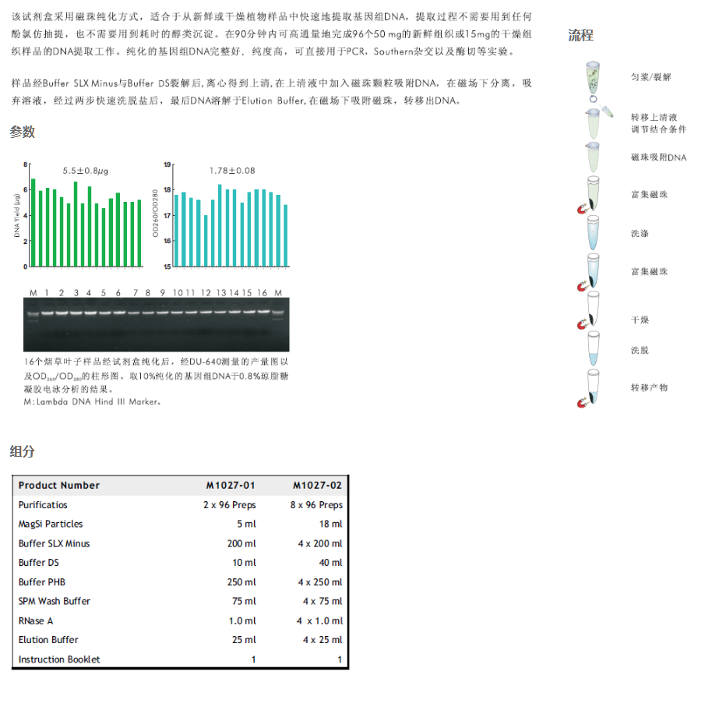Click the 组分 section heading
Viewport: 705px width, 728px height.
coord(23,451)
